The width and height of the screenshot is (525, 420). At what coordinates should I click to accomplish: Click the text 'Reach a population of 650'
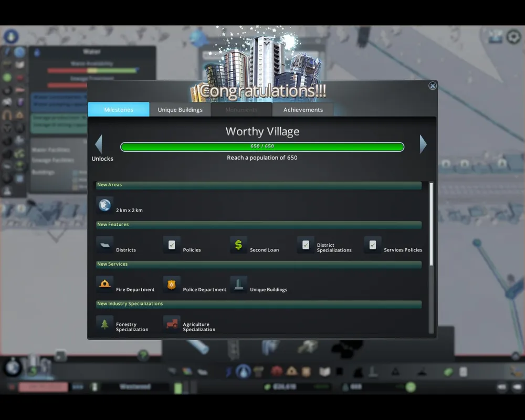coord(262,157)
